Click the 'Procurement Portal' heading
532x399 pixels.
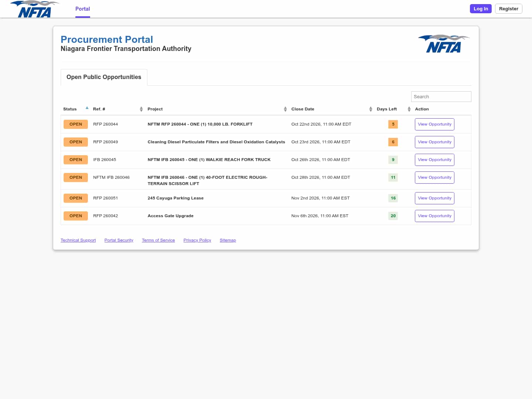pos(107,40)
